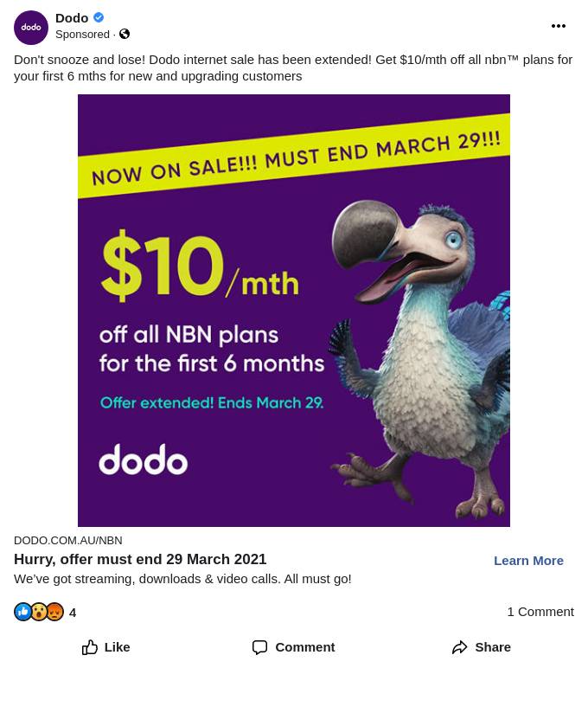Click the Share arrow icon
Screen dimensions: 588x713
pyautogui.click(x=459, y=647)
